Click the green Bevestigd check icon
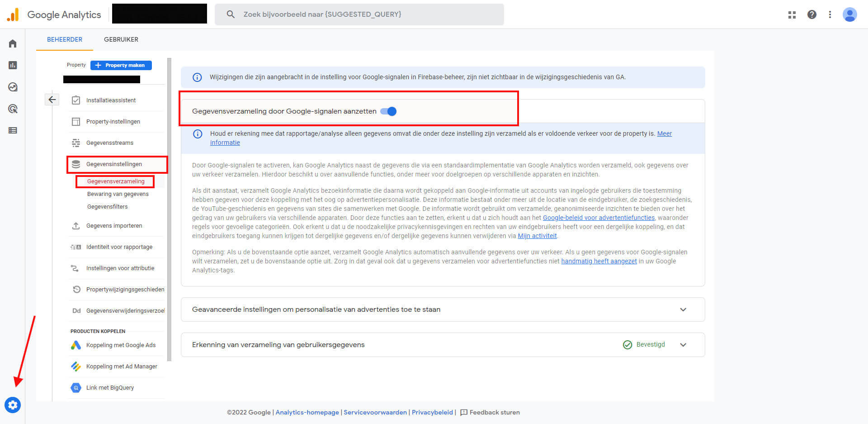Image resolution: width=868 pixels, height=424 pixels. tap(627, 345)
